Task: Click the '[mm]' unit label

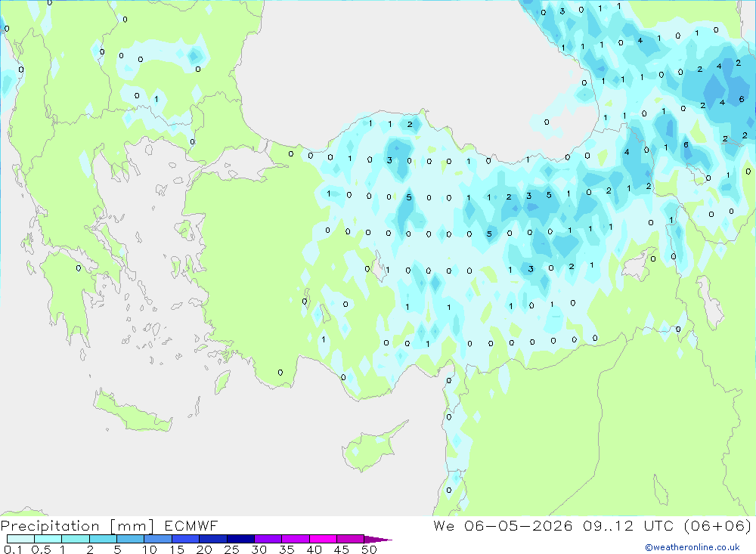Action: coord(132,526)
